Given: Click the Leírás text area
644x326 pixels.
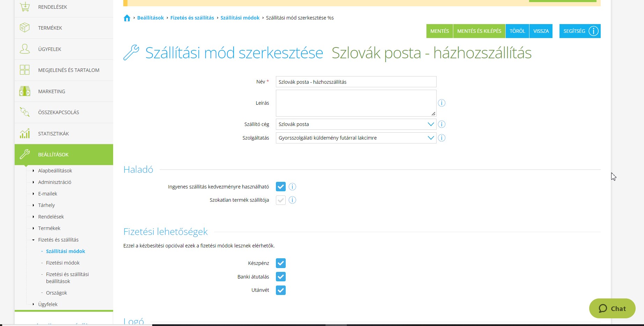Looking at the screenshot, I should click(x=356, y=103).
